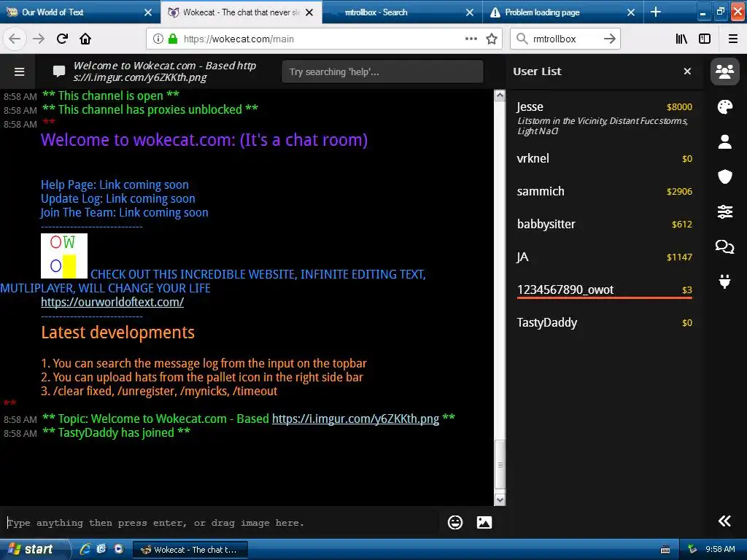Submit the rmtrollbox search with the arrow
747x560 pixels.
pyautogui.click(x=610, y=39)
